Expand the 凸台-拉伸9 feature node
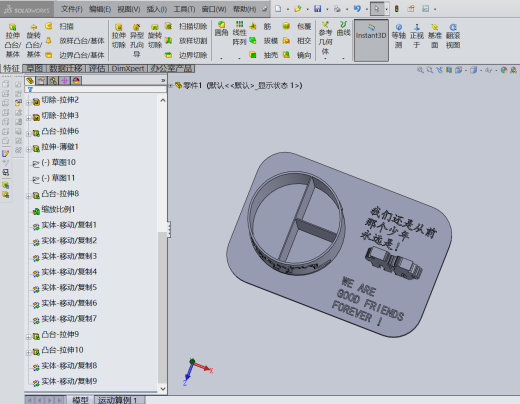Image resolution: width=520 pixels, height=404 pixels. [29, 337]
